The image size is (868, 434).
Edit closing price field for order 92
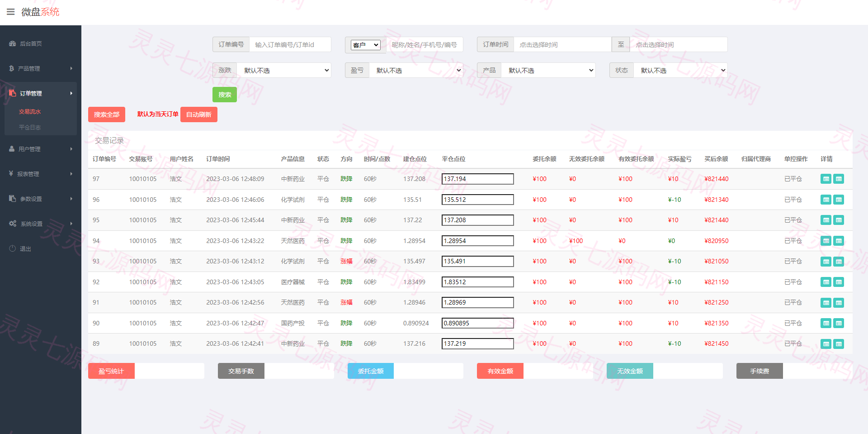pyautogui.click(x=477, y=282)
